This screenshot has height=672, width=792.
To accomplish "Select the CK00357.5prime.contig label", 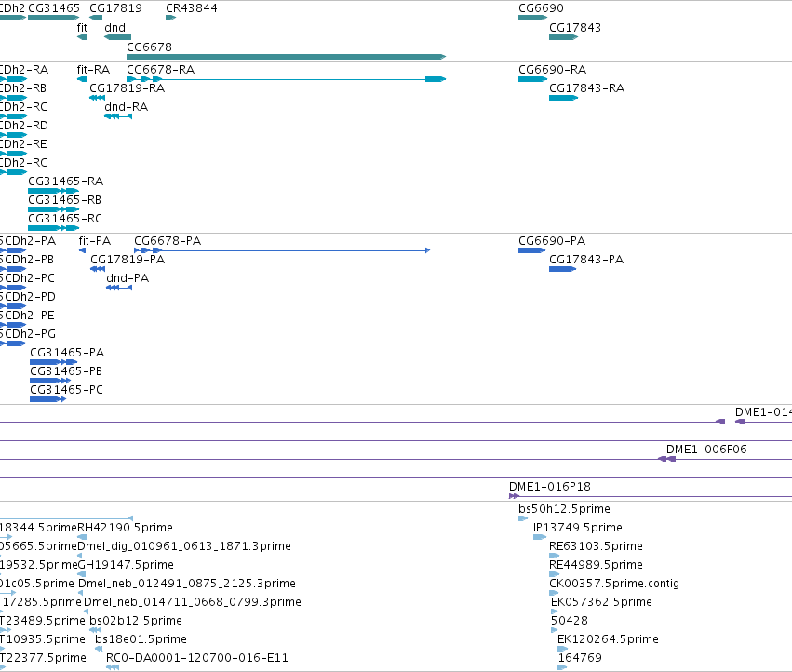I will (x=614, y=583).
